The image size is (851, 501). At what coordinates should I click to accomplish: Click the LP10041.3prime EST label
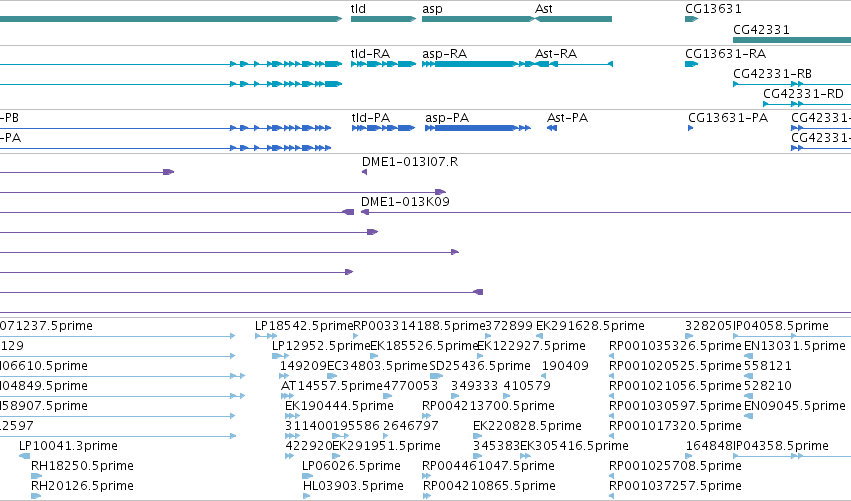coord(68,446)
